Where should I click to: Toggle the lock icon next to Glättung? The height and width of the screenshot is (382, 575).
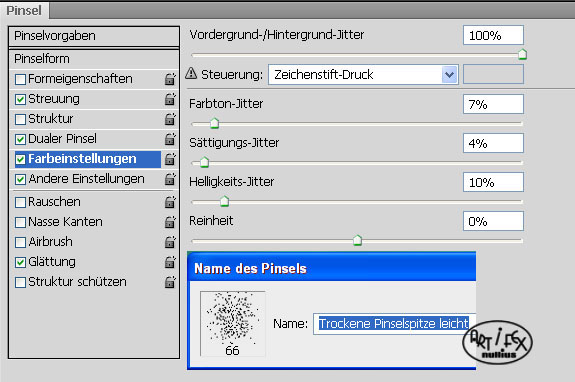[170, 262]
